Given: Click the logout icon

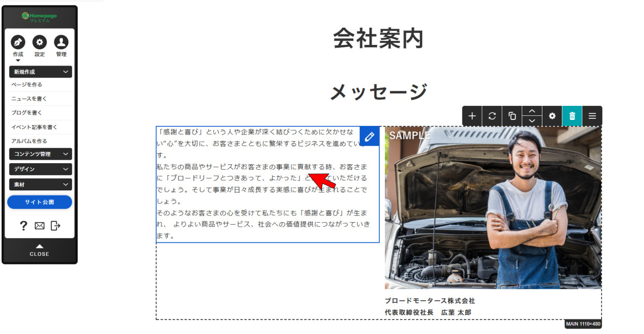Looking at the screenshot, I should point(55,226).
